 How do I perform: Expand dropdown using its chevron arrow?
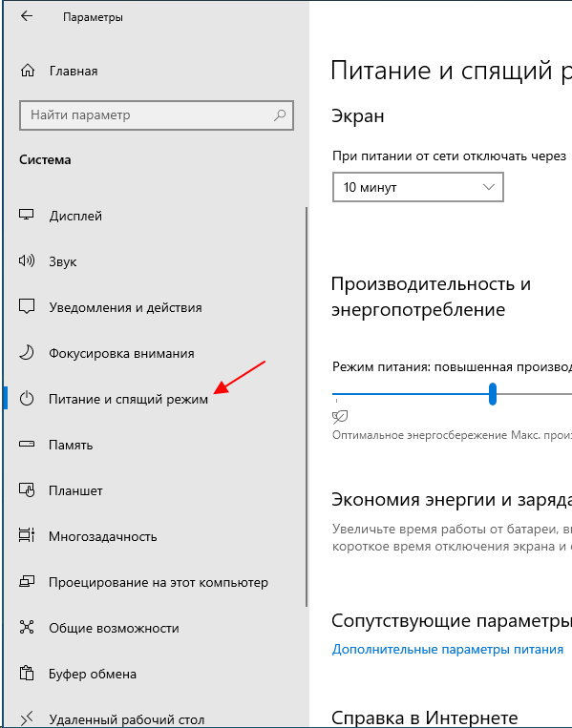(x=488, y=187)
